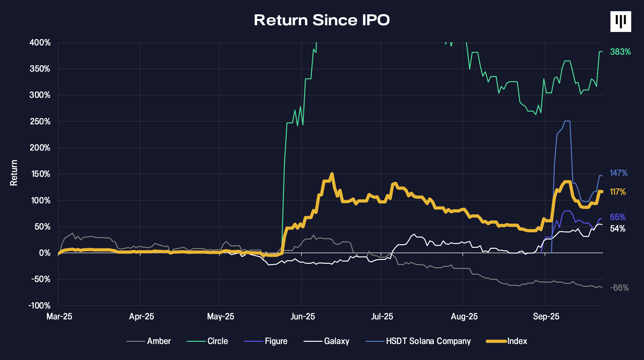
Task: Click the rotated Return axis title
Action: coord(14,173)
